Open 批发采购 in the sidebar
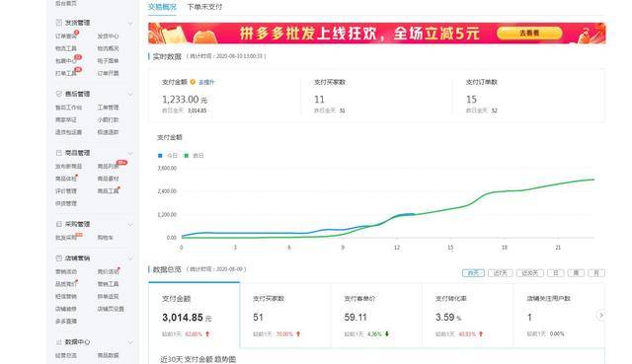The height and width of the screenshot is (364, 632). [66, 238]
